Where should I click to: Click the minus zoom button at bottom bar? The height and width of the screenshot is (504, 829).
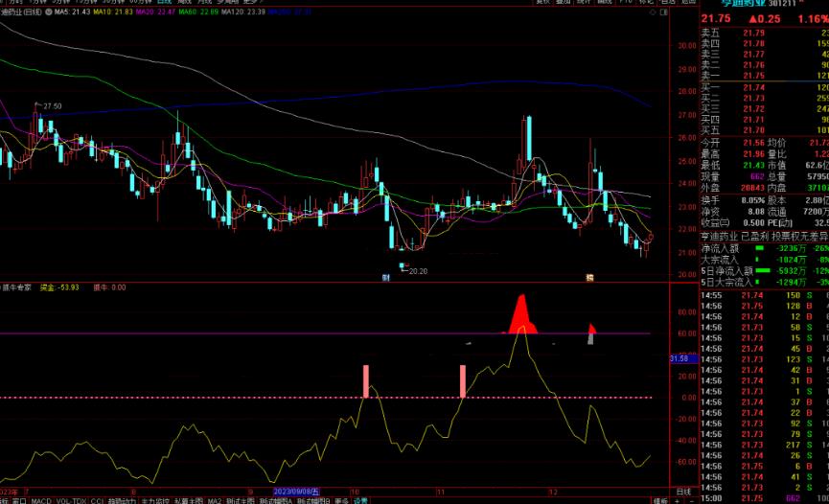coord(692,501)
